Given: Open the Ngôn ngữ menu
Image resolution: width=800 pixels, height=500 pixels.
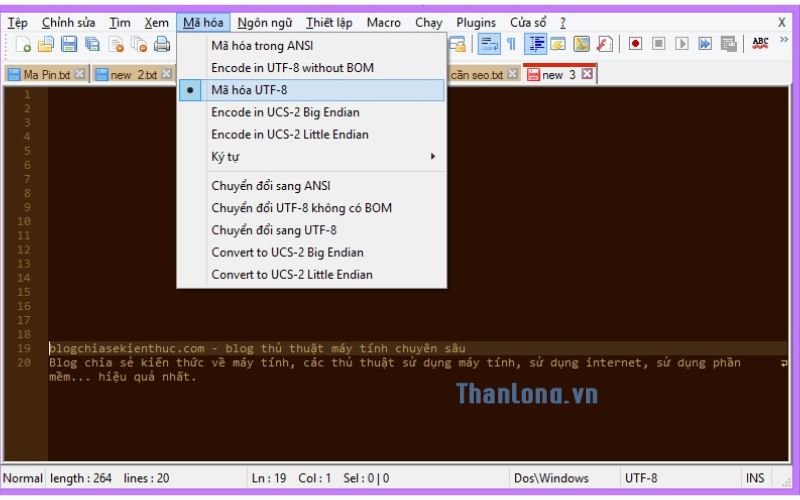Looking at the screenshot, I should [x=264, y=22].
